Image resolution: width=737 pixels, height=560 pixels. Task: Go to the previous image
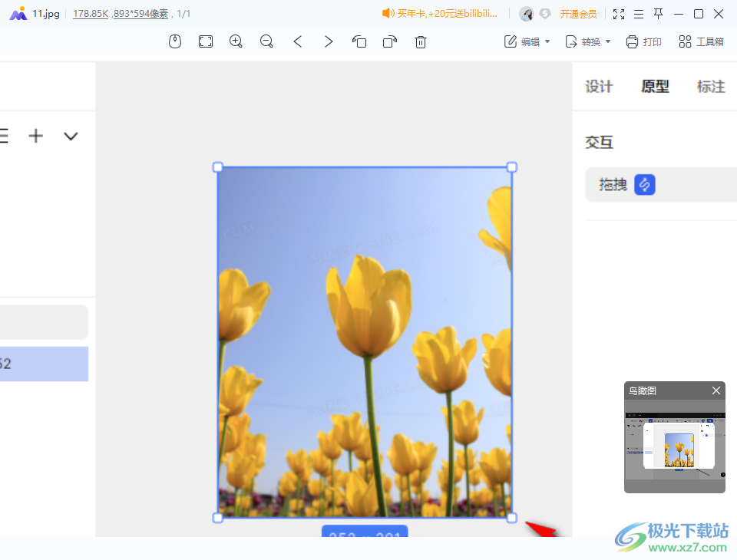pos(298,42)
